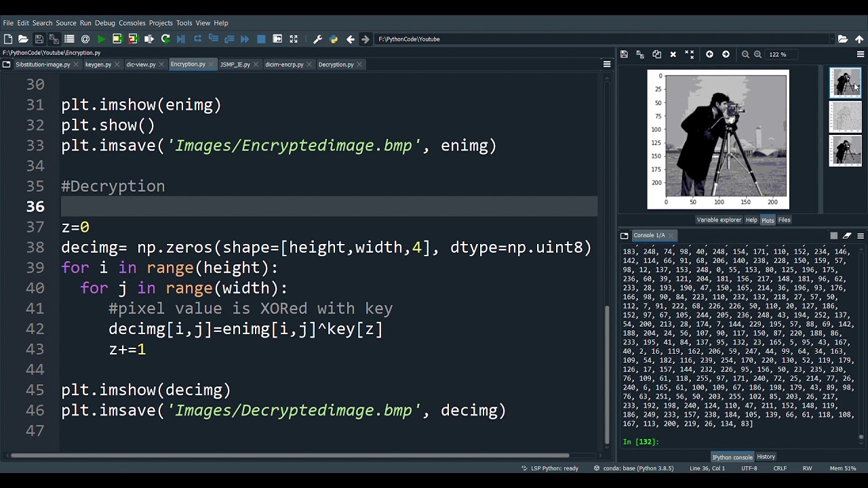Screen dimensions: 868x488
Task: Stop debugging with the square icon
Action: point(261,39)
